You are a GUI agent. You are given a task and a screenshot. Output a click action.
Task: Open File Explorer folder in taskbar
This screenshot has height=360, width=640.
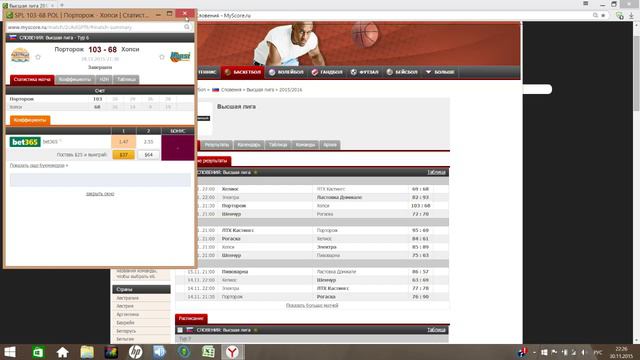pos(87,352)
